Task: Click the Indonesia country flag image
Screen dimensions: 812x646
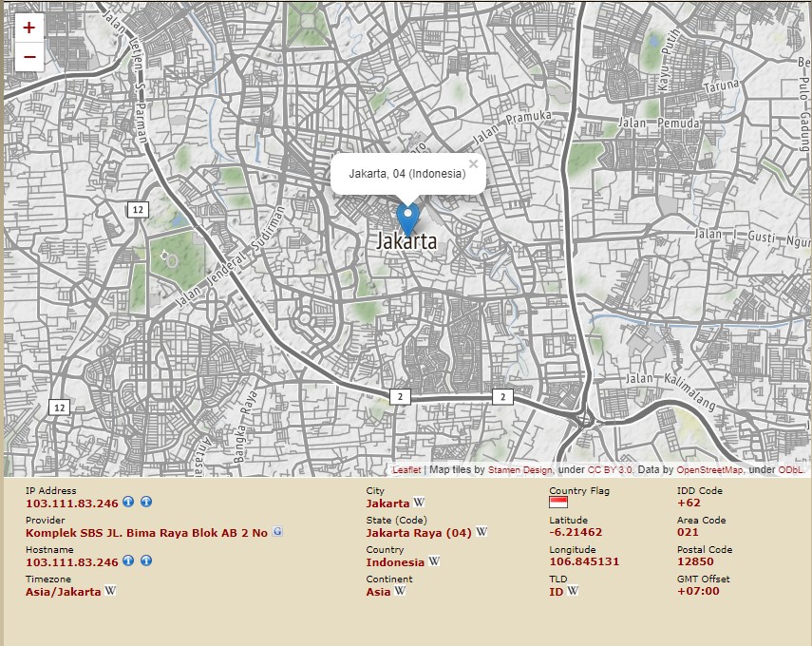Action: (x=558, y=503)
